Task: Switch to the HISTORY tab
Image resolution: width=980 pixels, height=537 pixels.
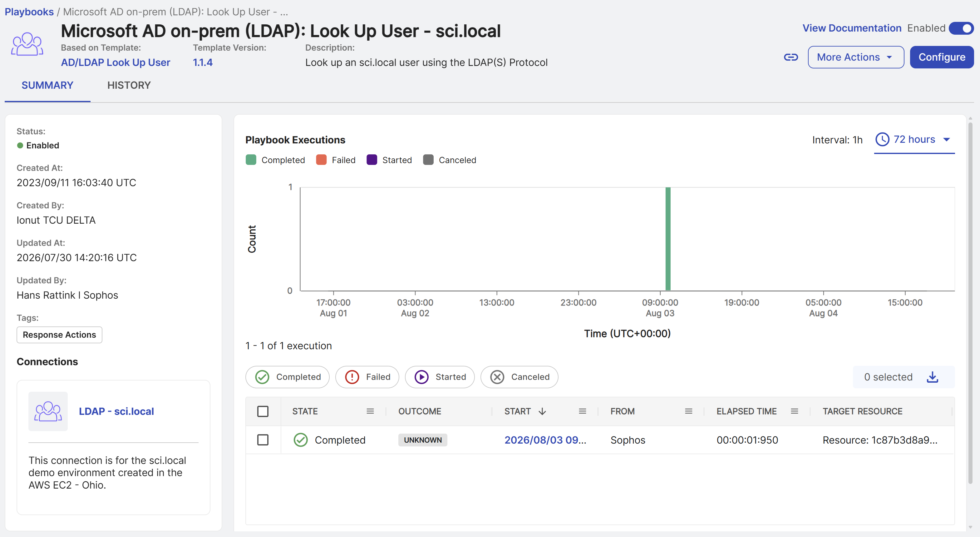Action: click(129, 85)
